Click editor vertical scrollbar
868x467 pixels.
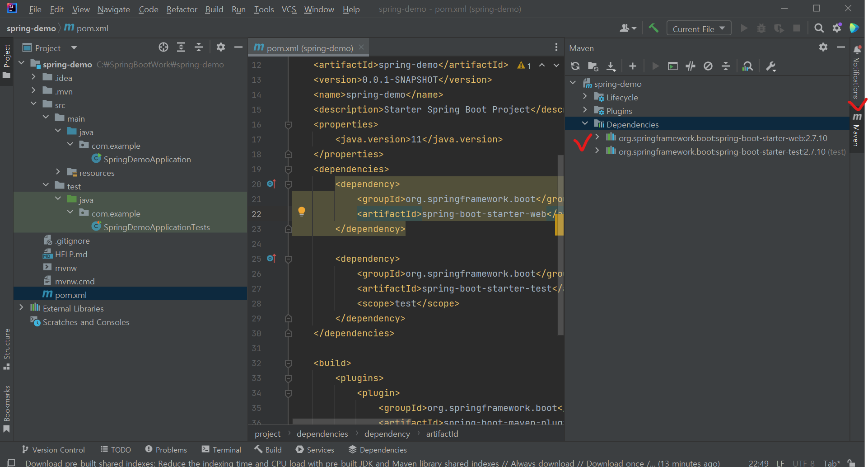pos(560,244)
